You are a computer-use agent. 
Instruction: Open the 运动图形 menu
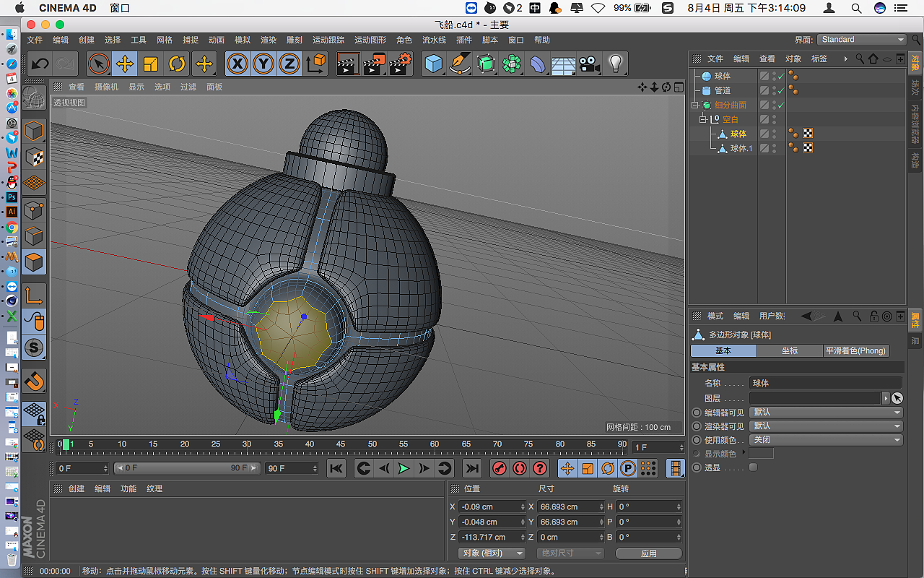pyautogui.click(x=370, y=40)
